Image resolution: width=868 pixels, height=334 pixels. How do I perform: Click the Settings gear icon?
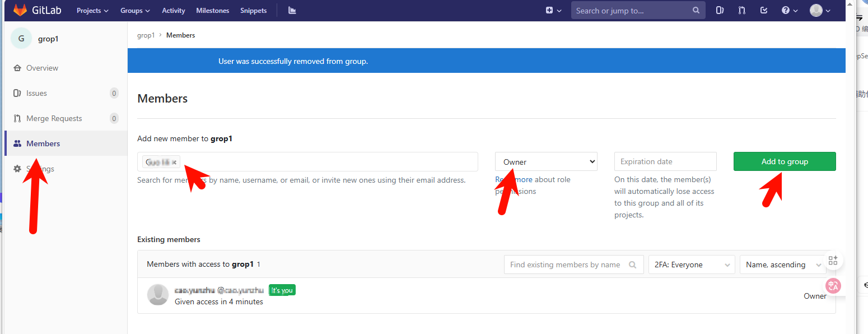pos(17,169)
